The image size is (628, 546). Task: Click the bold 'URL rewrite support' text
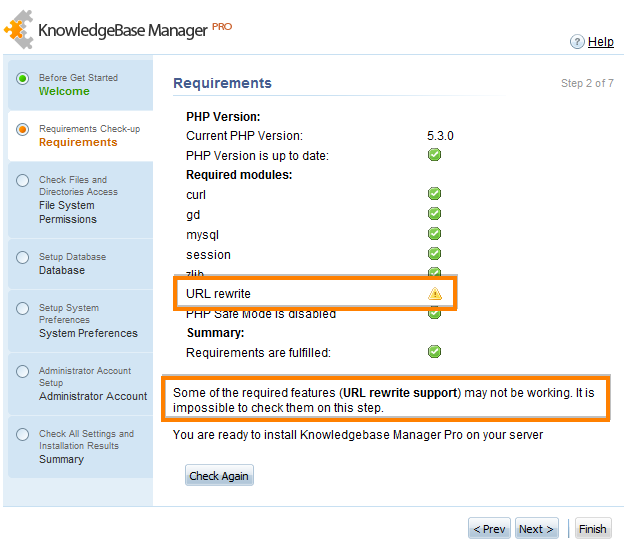(400, 393)
